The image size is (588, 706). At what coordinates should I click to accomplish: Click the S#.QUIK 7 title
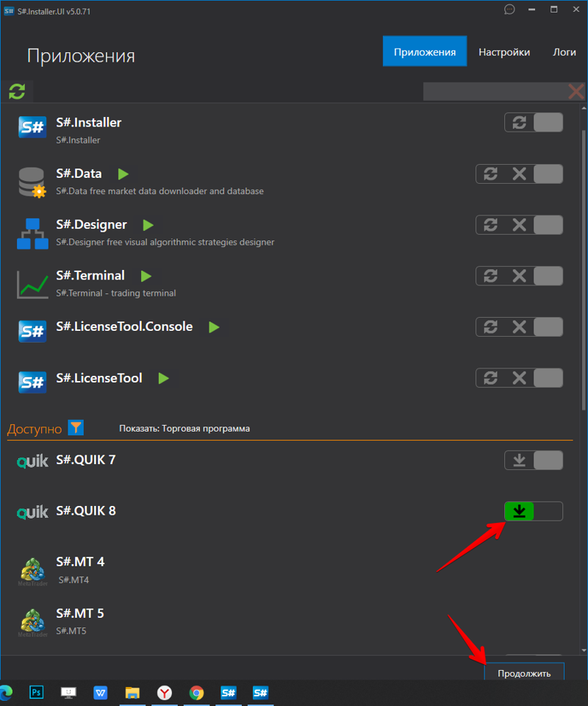(86, 460)
